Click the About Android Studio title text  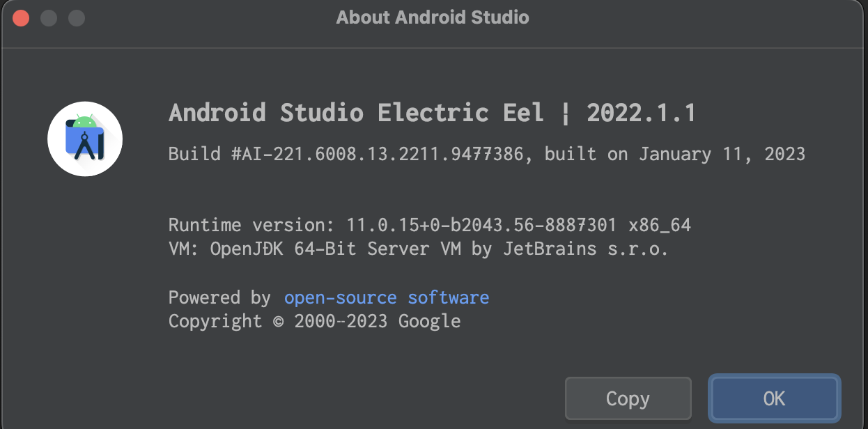(x=433, y=17)
